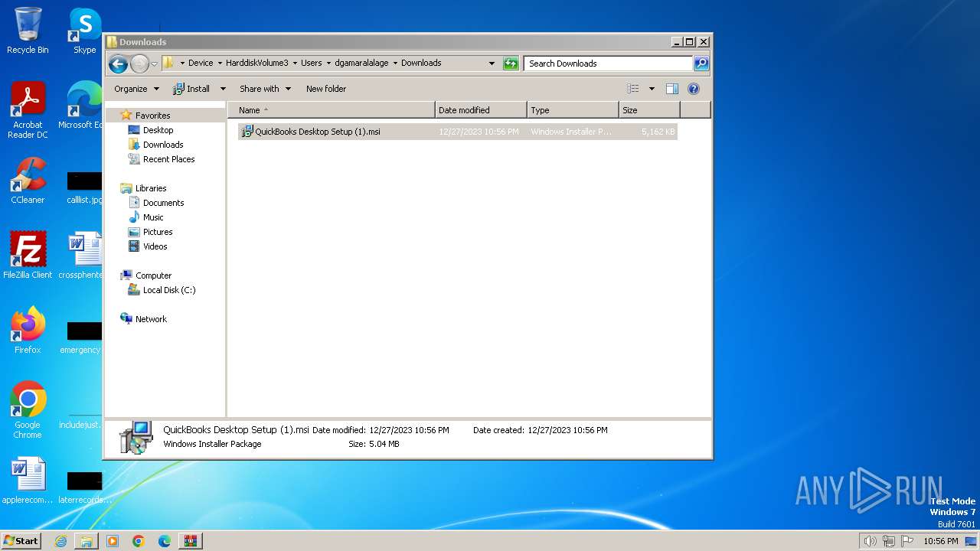The height and width of the screenshot is (551, 980).
Task: Click Users in the address breadcrumb
Action: (311, 64)
